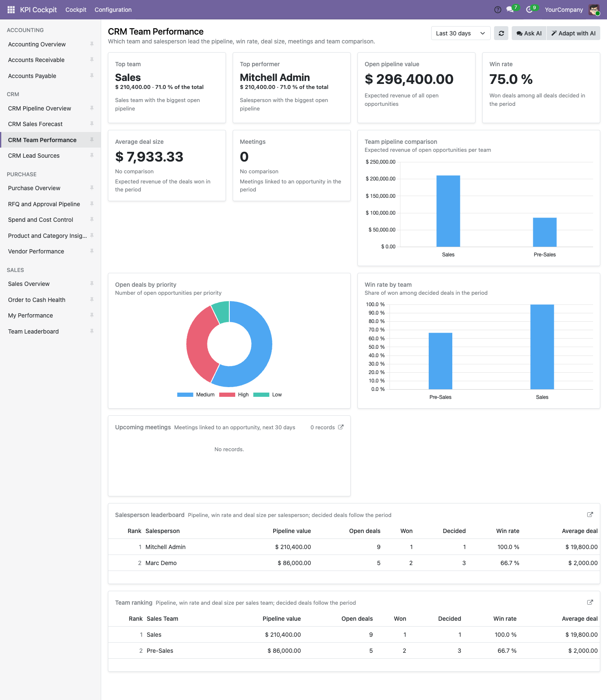Expand the Last 30 days period dropdown
The height and width of the screenshot is (700, 607).
(x=461, y=33)
